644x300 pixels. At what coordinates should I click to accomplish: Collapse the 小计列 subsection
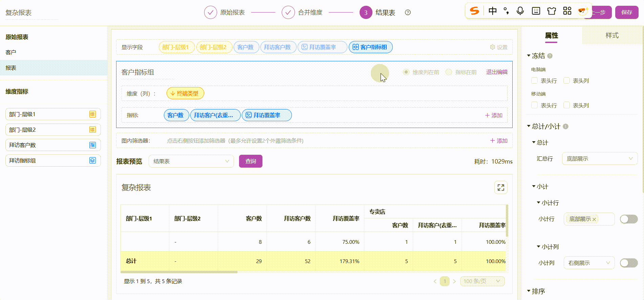tap(538, 247)
